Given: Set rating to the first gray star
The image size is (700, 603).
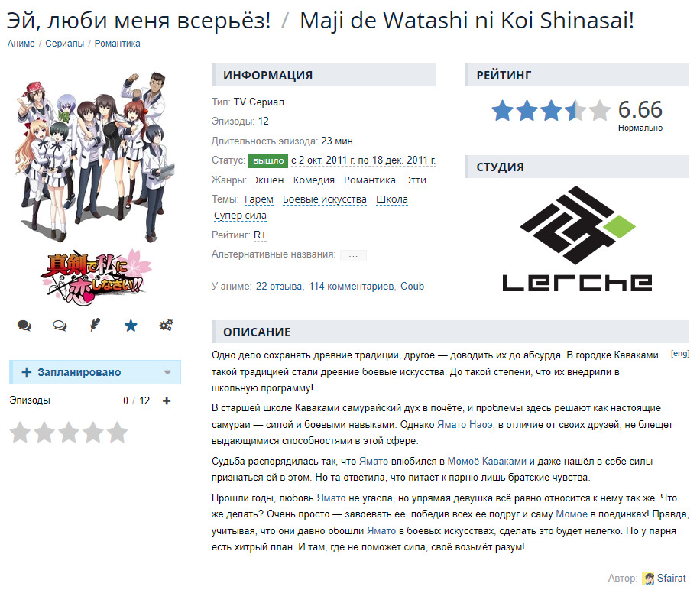Looking at the screenshot, I should pyautogui.click(x=21, y=432).
